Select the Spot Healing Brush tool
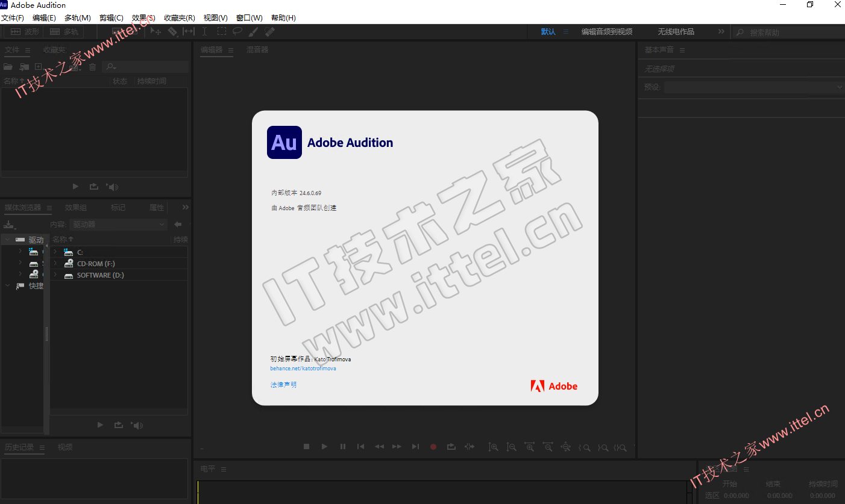845x504 pixels. pos(270,31)
